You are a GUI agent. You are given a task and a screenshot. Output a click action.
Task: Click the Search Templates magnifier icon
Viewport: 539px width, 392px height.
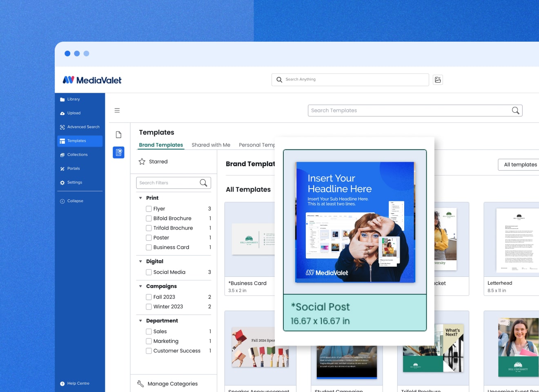pyautogui.click(x=516, y=110)
